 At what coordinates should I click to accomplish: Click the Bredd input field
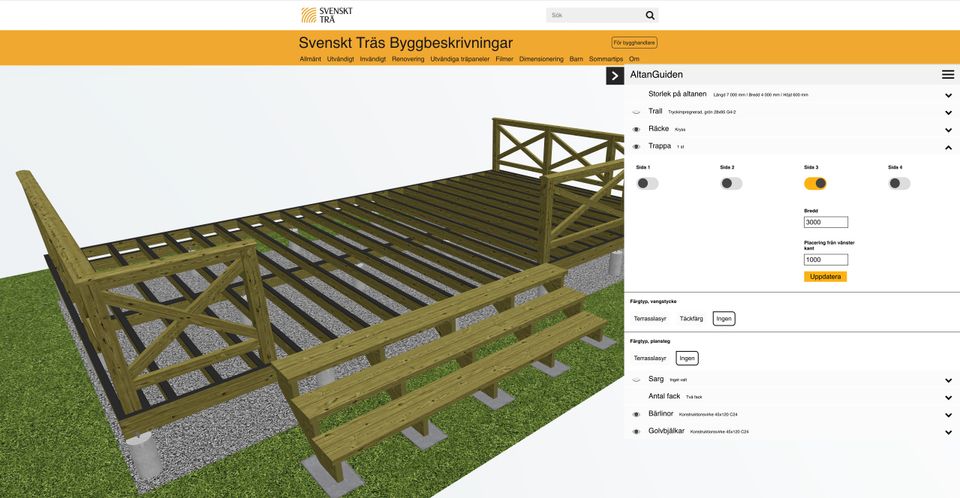click(826, 222)
